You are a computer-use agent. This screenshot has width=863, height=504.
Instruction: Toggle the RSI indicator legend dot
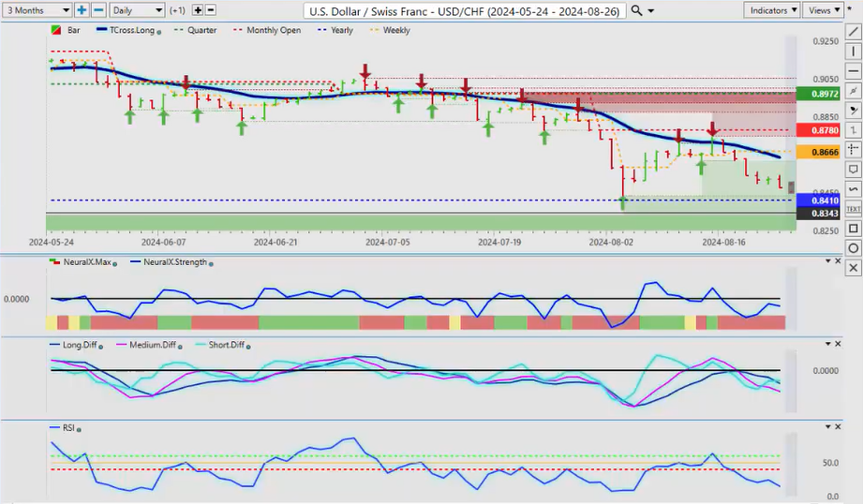pos(79,429)
